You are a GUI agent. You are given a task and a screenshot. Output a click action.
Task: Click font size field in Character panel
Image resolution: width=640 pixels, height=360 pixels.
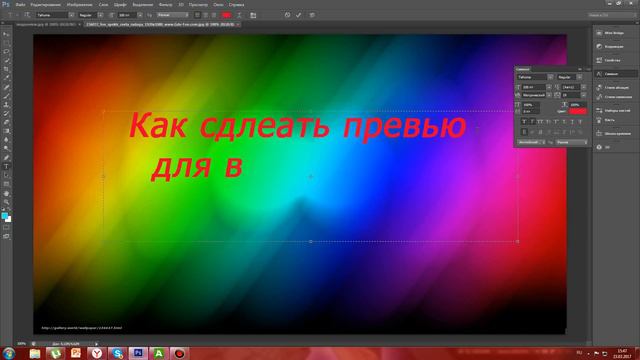point(533,87)
